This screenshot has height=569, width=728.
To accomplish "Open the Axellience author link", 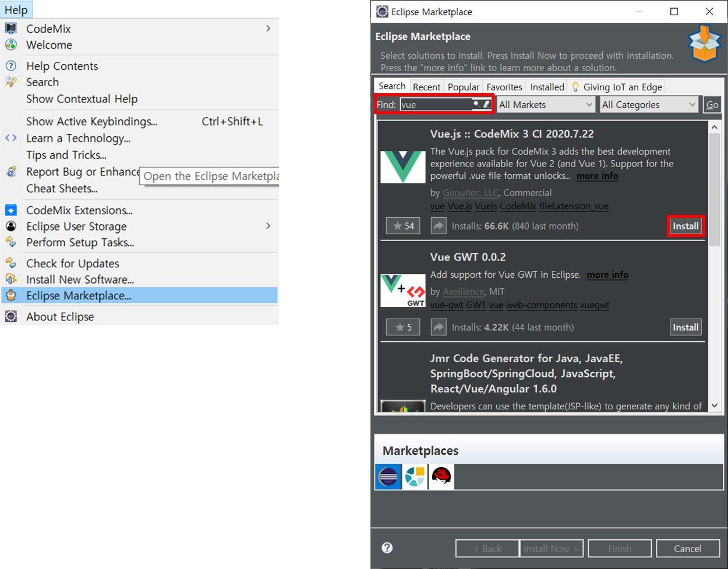I will click(464, 291).
